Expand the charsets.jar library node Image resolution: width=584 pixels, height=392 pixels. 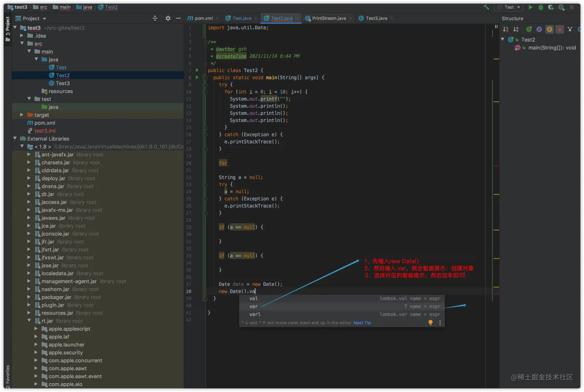(29, 162)
